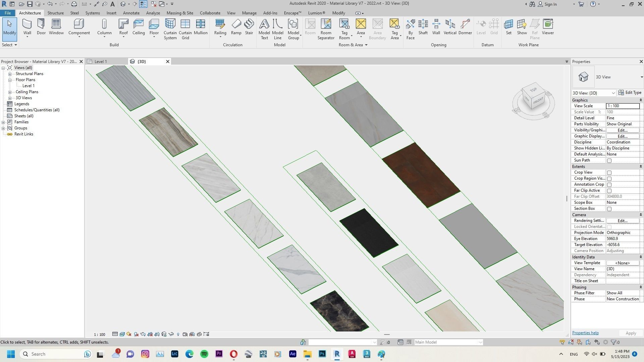The height and width of the screenshot is (362, 644).
Task: Toggle the Section Box checkbox
Action: pyautogui.click(x=609, y=208)
